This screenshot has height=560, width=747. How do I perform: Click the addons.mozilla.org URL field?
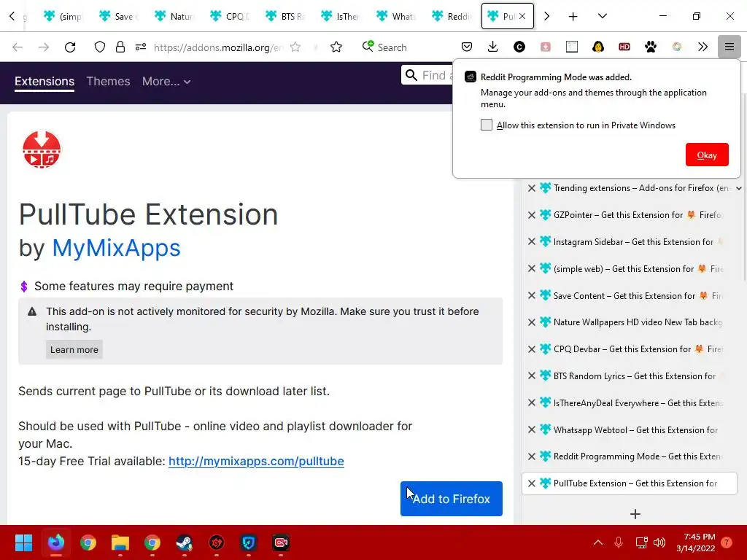click(217, 47)
